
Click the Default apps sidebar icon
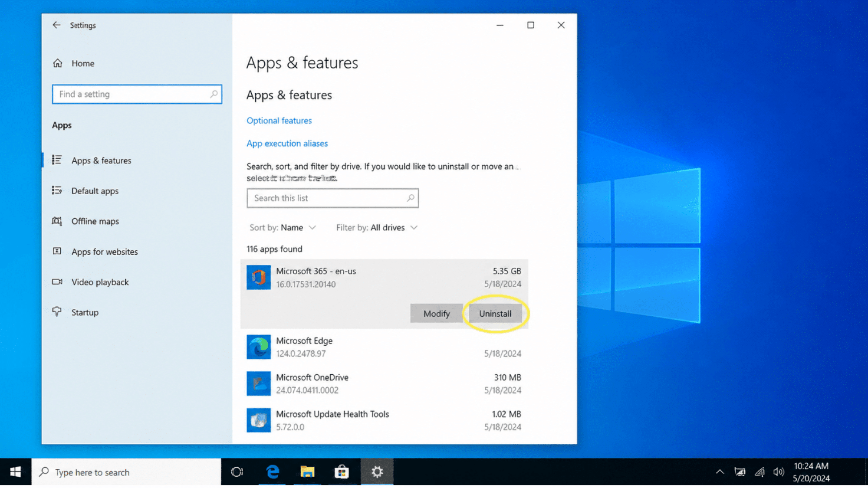pos(57,190)
